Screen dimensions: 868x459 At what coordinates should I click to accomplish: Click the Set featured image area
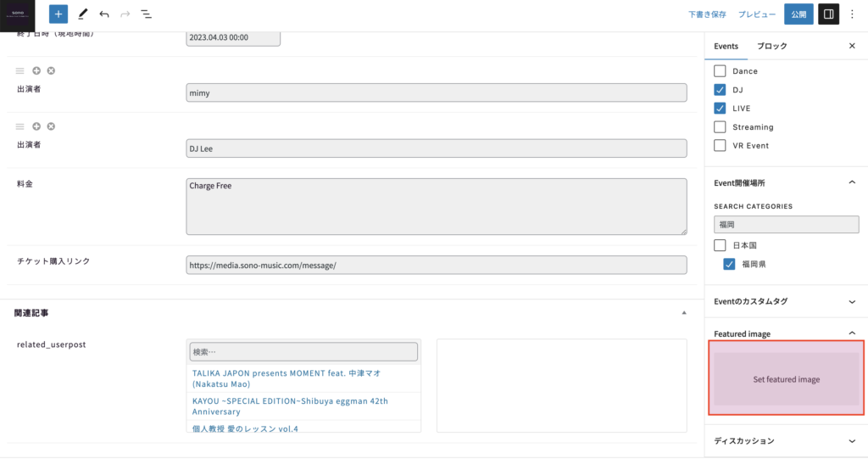point(786,379)
